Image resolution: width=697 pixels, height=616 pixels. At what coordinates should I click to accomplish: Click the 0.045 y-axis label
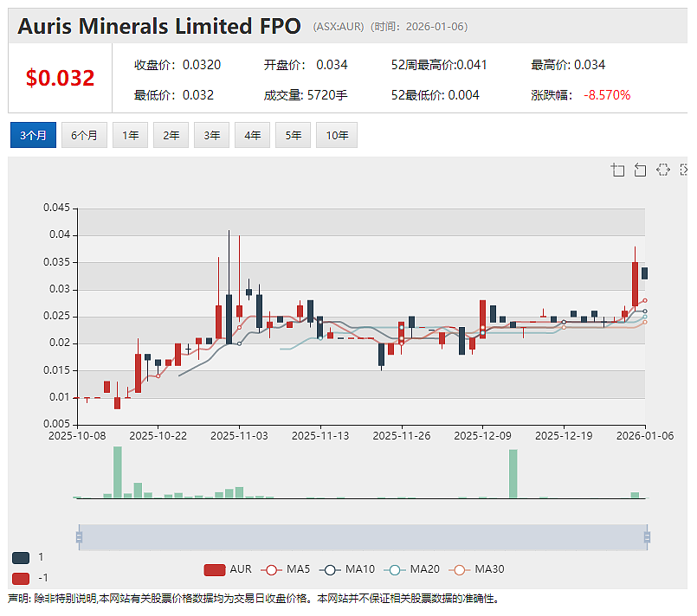click(56, 208)
